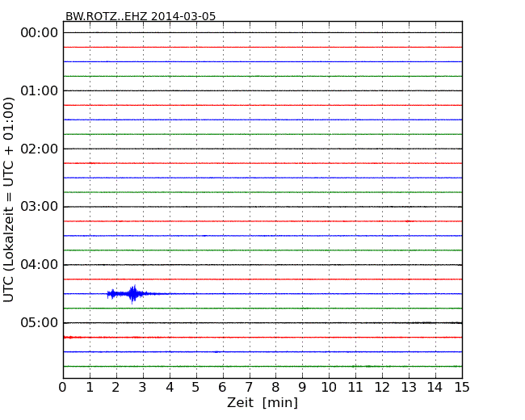Click the 01:00 time label
The image size is (525, 420).
pos(40,90)
